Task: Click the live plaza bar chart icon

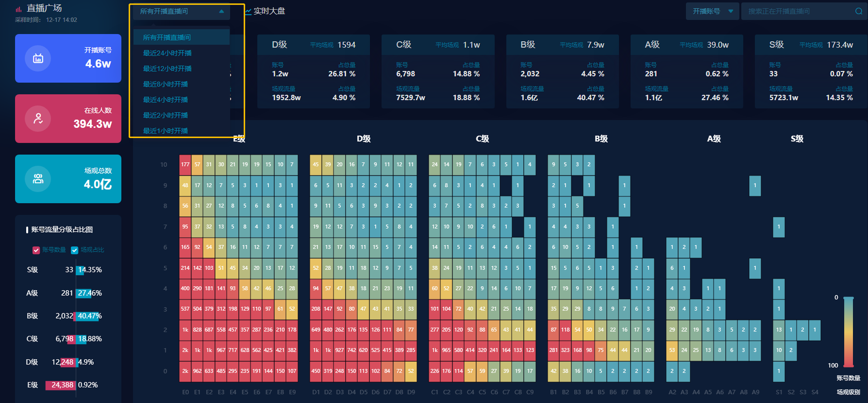Action: tap(19, 9)
